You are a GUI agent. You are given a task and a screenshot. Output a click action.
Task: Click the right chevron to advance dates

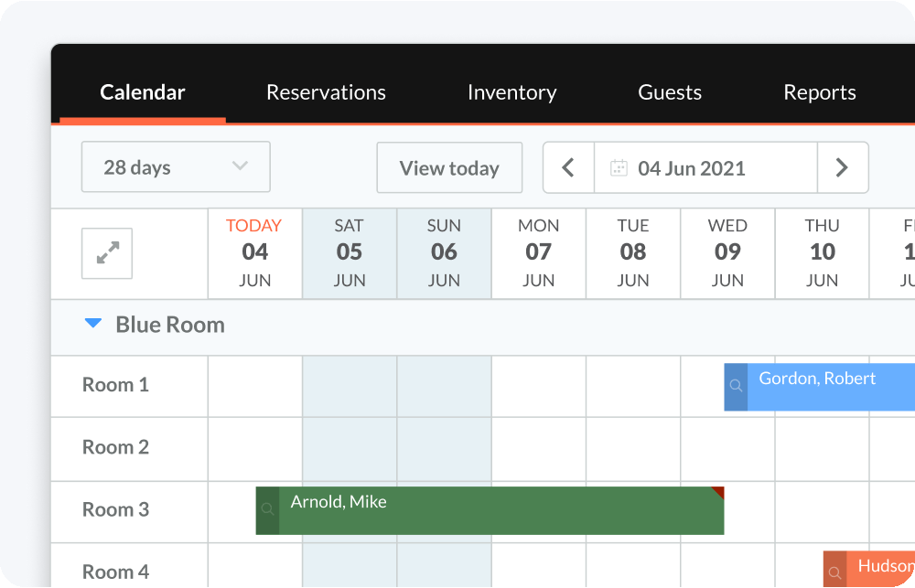[x=843, y=167]
